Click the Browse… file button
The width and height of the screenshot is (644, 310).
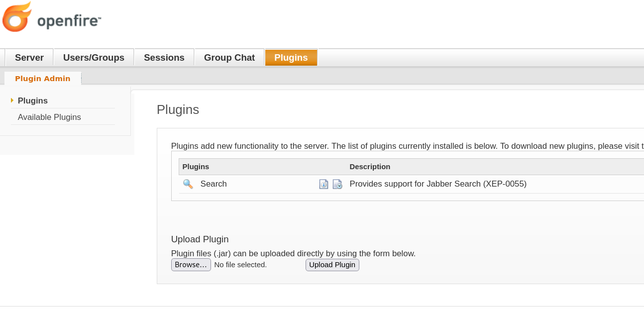pos(191,265)
